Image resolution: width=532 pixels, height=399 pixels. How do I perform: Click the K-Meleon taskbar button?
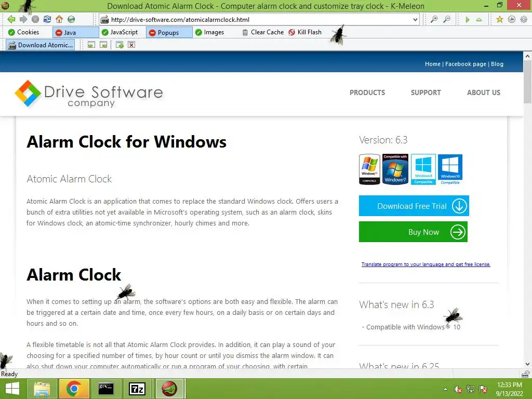point(170,389)
